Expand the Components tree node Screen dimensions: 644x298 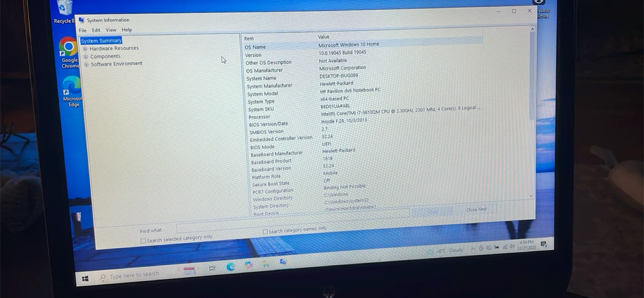point(86,57)
